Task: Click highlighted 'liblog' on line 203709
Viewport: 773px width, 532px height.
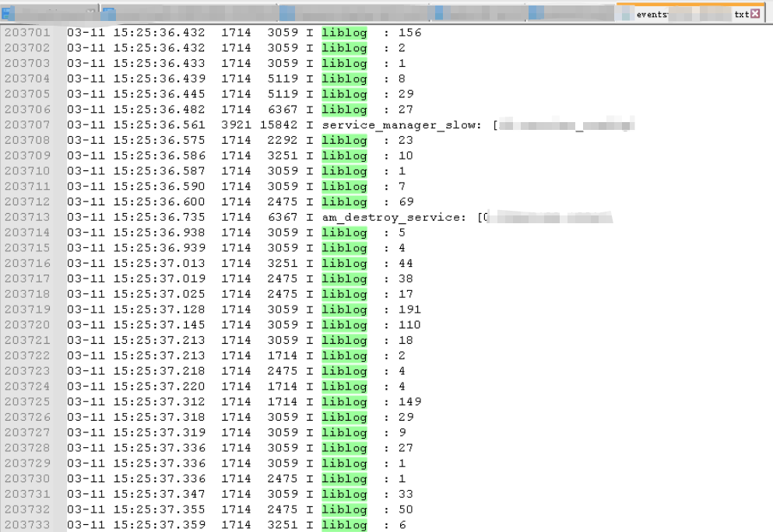Action: click(345, 156)
